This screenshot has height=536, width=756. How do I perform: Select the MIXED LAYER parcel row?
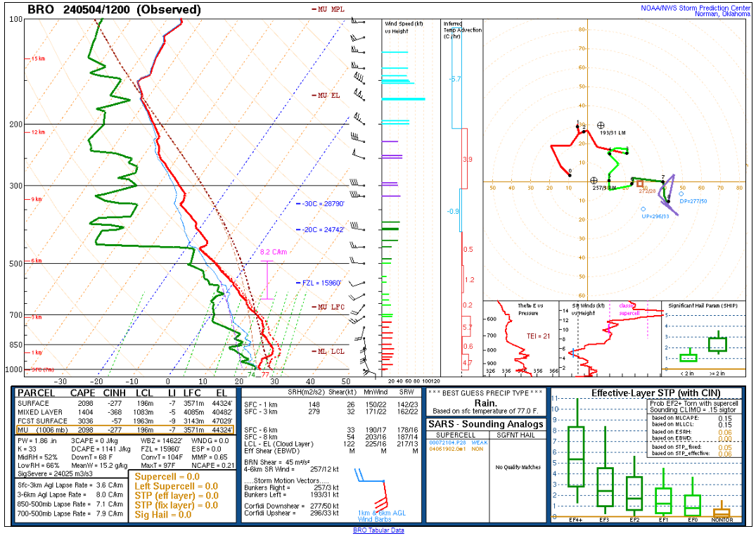[124, 412]
